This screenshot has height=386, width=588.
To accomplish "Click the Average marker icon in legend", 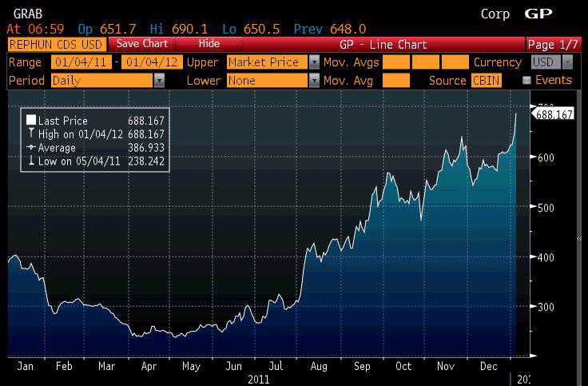I will (31, 148).
